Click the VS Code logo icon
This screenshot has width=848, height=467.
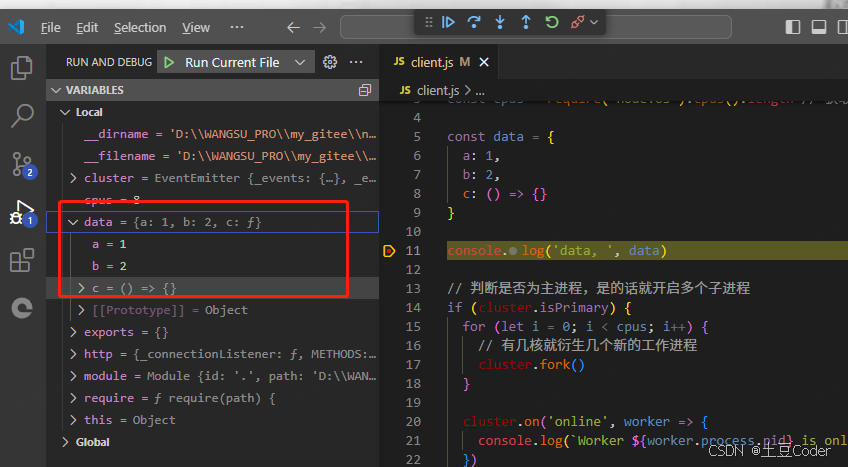[17, 26]
